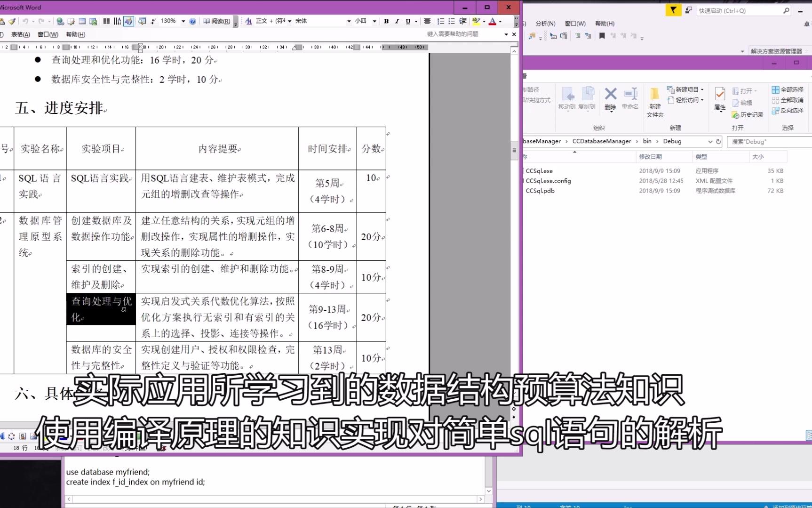Click the Word vertical scrollbar up arrow

[x=514, y=51]
